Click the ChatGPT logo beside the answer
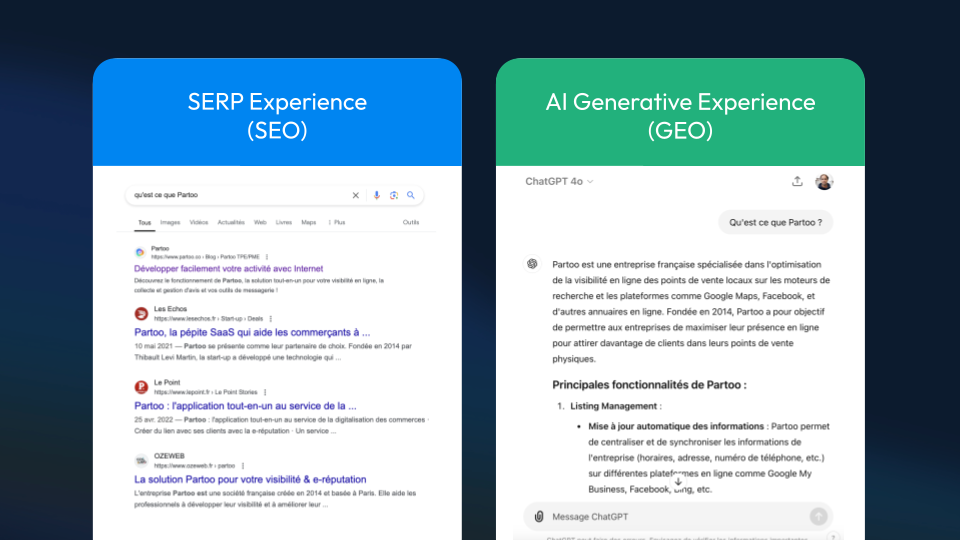 (x=532, y=264)
